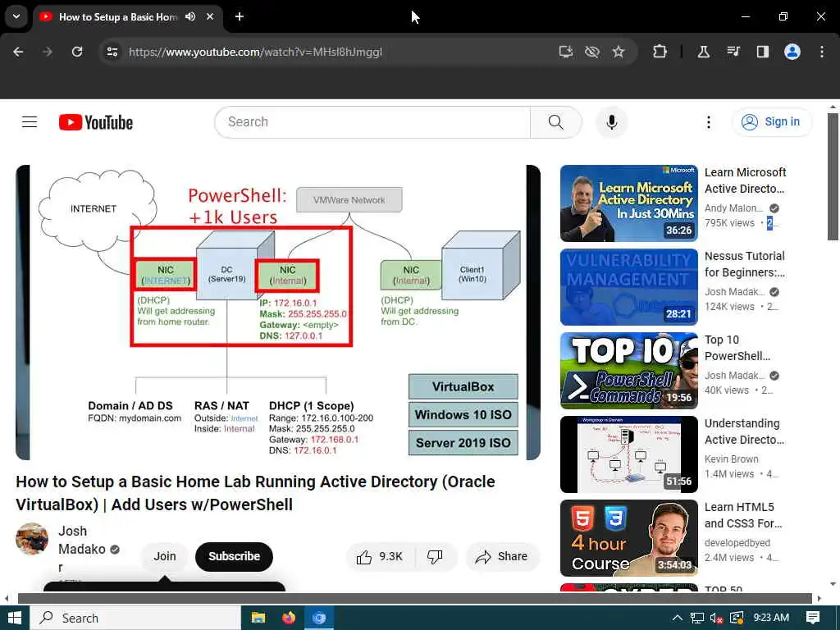The width and height of the screenshot is (840, 630).
Task: Open 'Learn Microsoft Active Directo...' title
Action: 745,180
